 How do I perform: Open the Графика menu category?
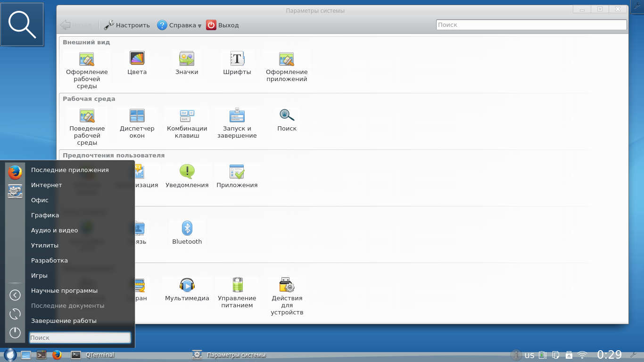[45, 215]
